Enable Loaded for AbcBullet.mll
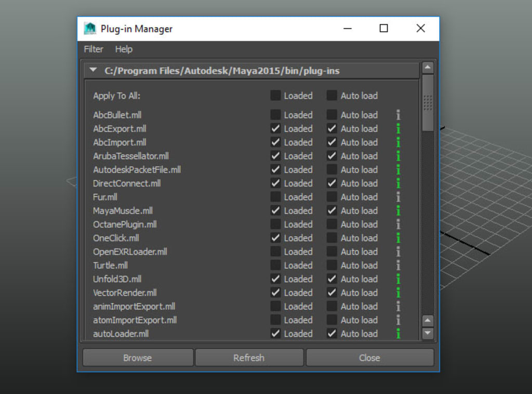Image resolution: width=532 pixels, height=394 pixels. 275,115
